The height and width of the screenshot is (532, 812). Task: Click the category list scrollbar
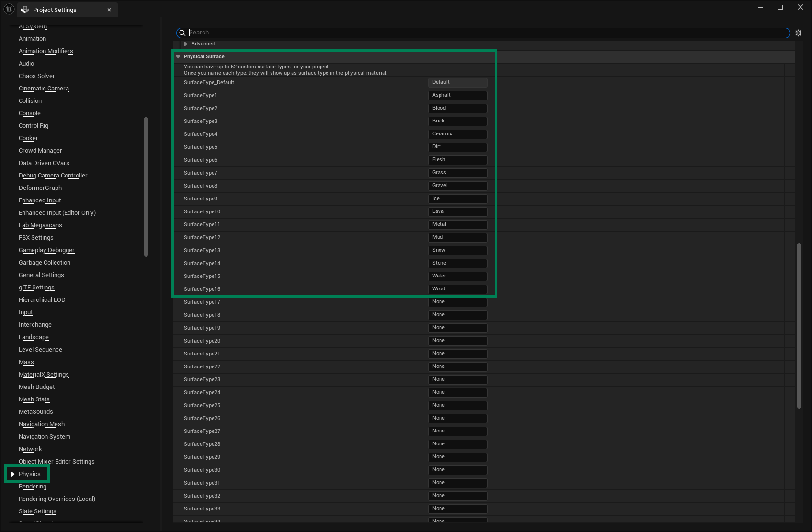(146, 187)
